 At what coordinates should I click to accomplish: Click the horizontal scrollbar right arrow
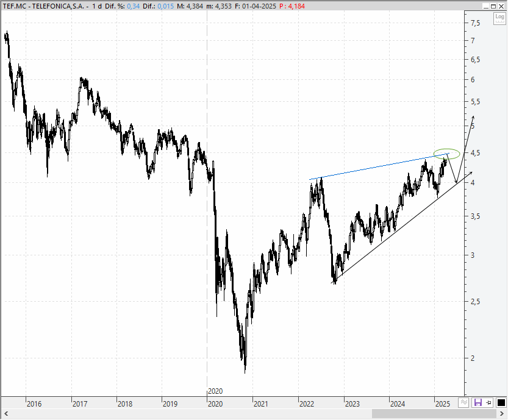coord(501,413)
